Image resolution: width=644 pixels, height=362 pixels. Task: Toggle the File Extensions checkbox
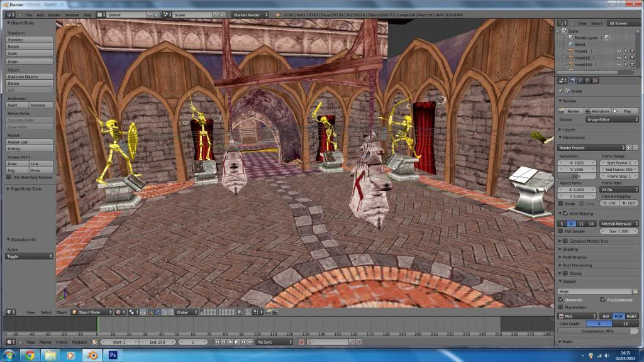[x=602, y=300]
